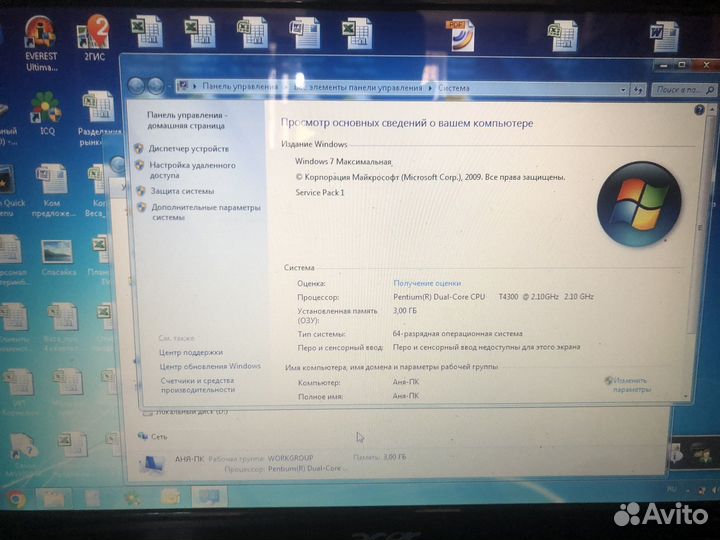Show hidden tray icons arrow
This screenshot has height=540, width=720.
pyautogui.click(x=686, y=490)
